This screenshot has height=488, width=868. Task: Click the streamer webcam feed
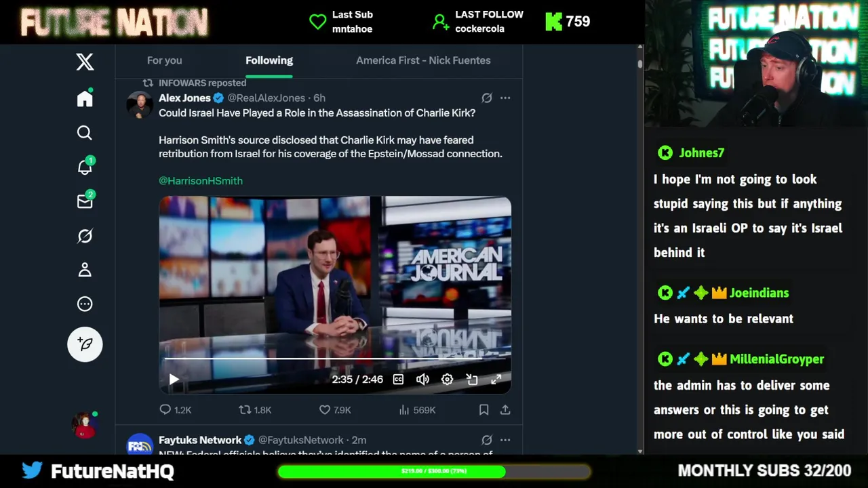pos(756,64)
